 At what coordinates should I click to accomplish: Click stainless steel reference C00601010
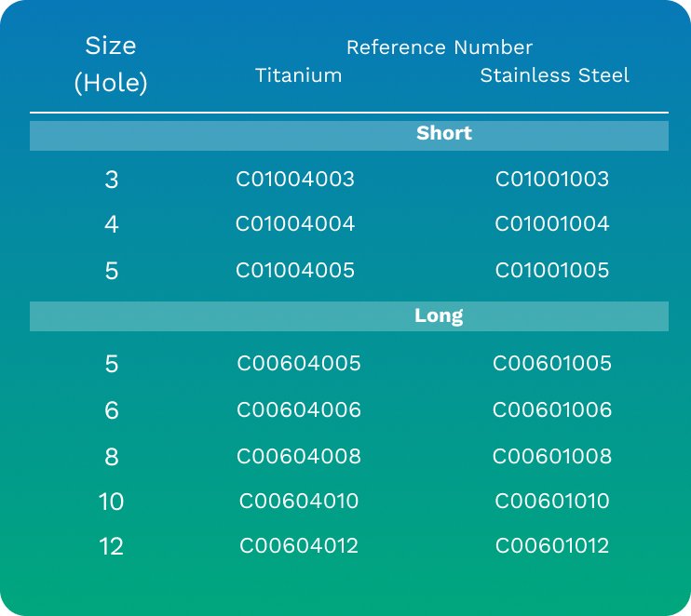pyautogui.click(x=551, y=501)
